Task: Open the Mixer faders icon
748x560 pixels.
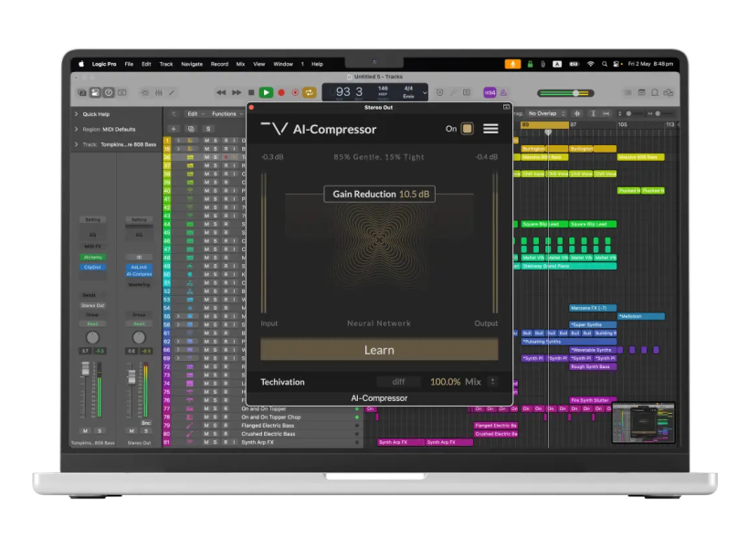Action: coord(159,92)
